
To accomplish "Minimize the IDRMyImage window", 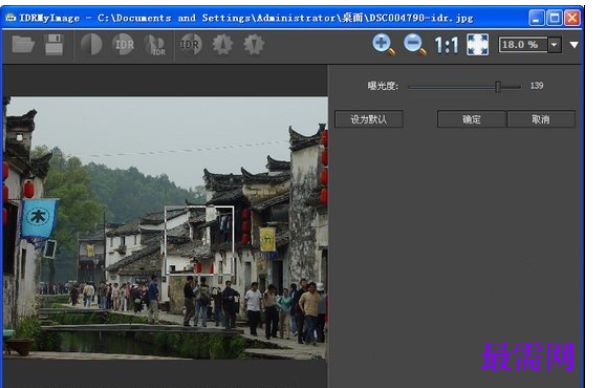I will coord(536,18).
